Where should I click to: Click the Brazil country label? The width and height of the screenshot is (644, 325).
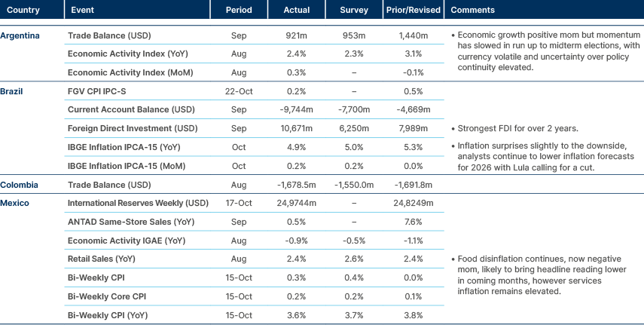[12, 91]
